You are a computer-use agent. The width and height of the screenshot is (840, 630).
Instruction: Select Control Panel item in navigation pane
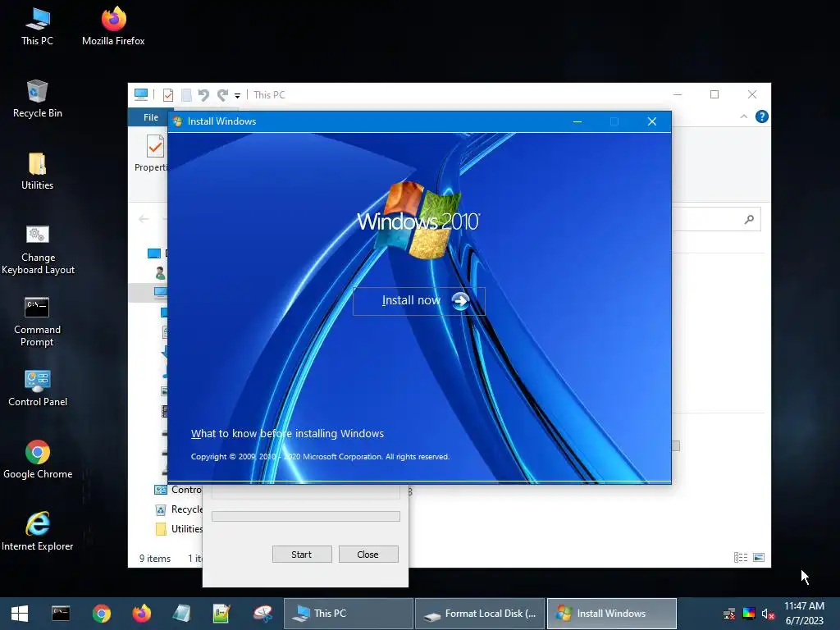(178, 490)
